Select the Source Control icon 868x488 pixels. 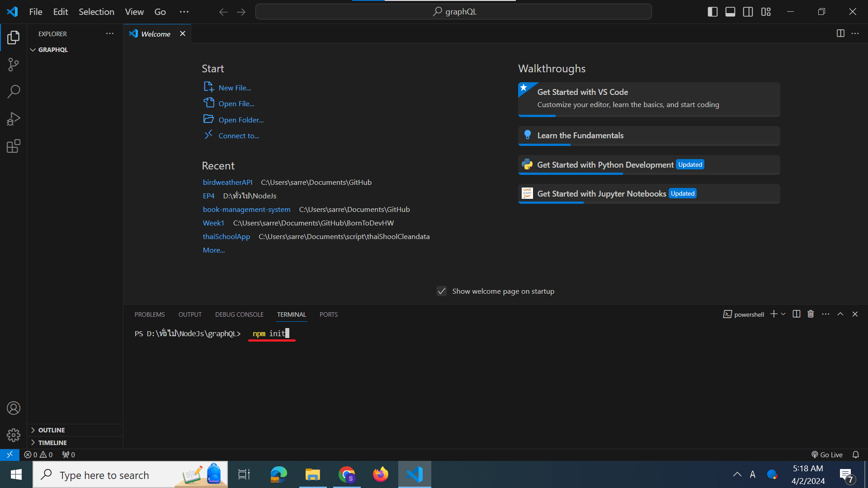[13, 65]
